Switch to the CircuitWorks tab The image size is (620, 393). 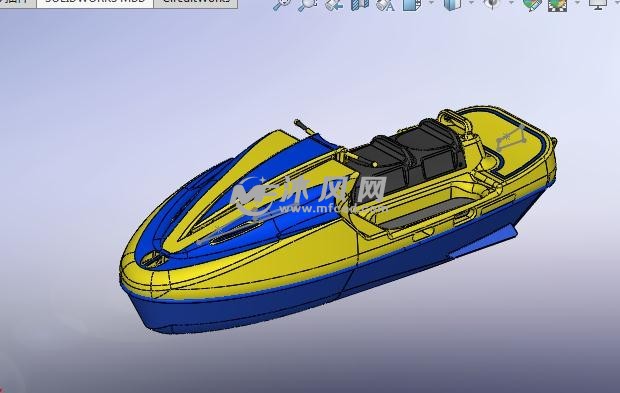point(196,3)
